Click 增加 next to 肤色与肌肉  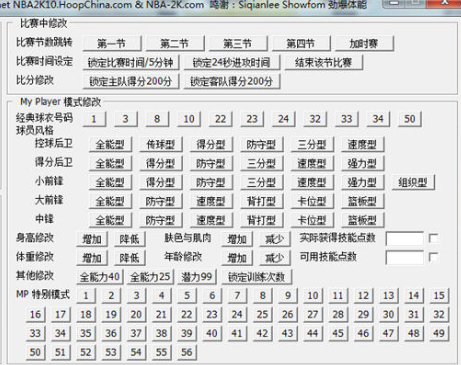point(237,239)
